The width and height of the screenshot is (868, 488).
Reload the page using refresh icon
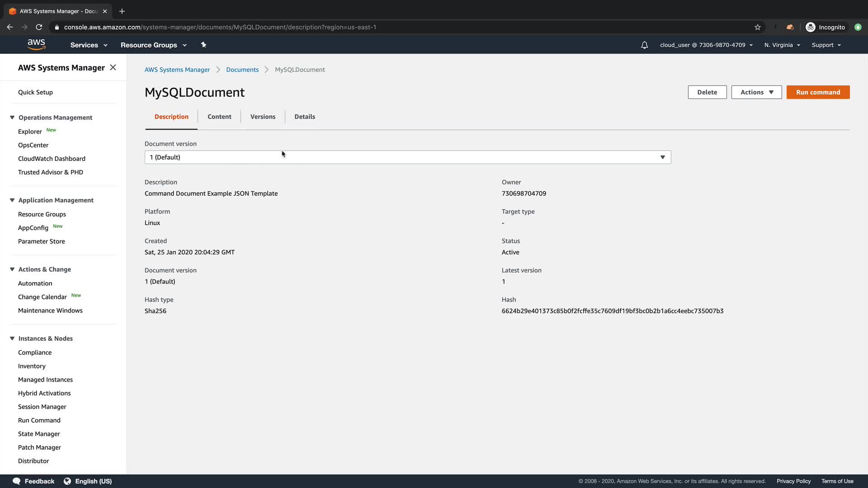[x=39, y=27]
